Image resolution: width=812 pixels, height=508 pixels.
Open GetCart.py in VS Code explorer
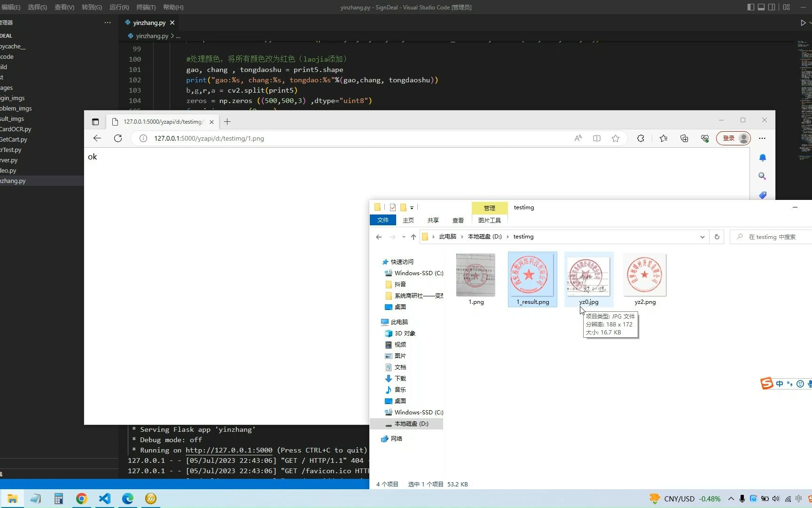14,139
